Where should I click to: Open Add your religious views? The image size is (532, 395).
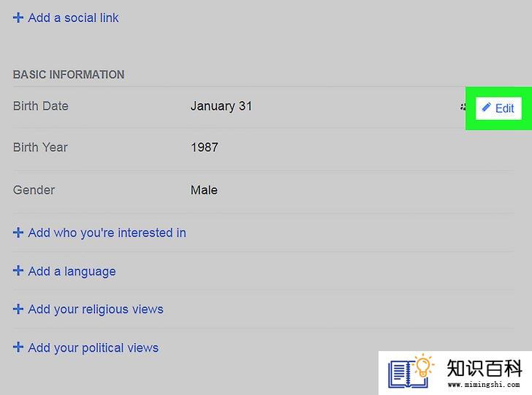tap(95, 309)
